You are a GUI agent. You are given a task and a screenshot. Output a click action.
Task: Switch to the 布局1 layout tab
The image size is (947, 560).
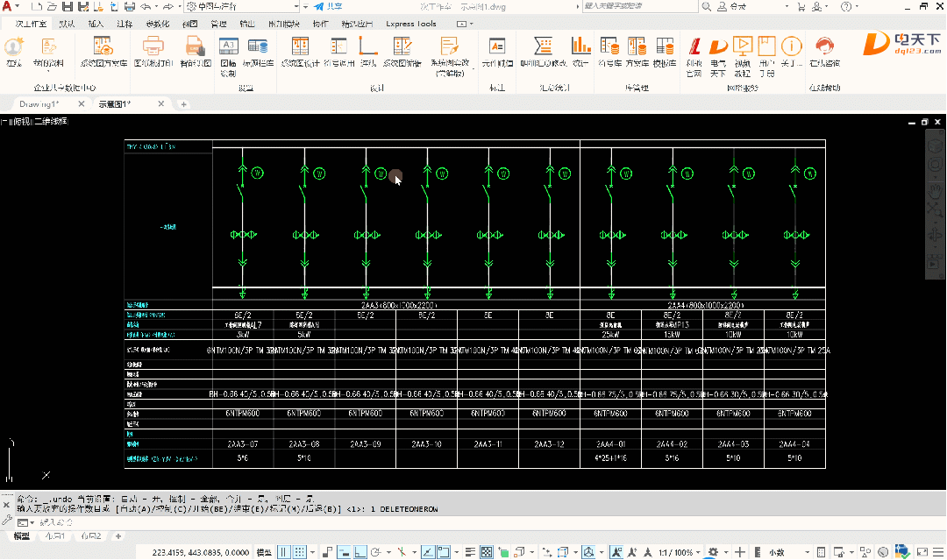coord(56,535)
